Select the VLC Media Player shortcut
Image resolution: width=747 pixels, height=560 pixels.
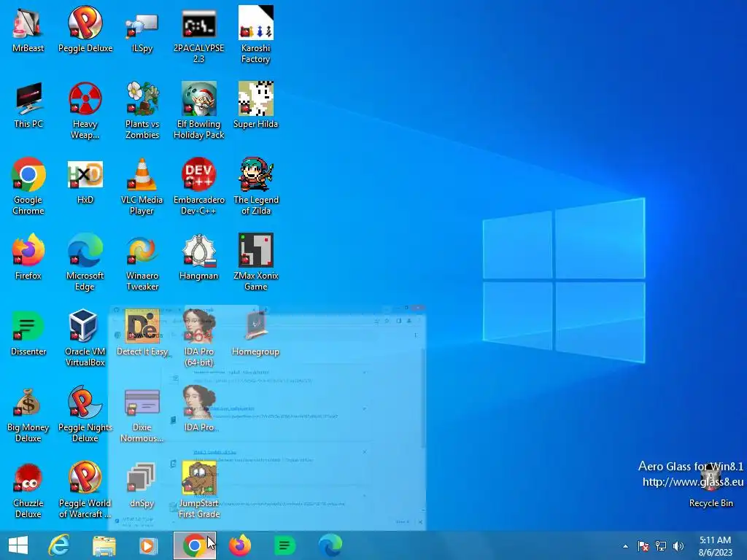(x=142, y=186)
